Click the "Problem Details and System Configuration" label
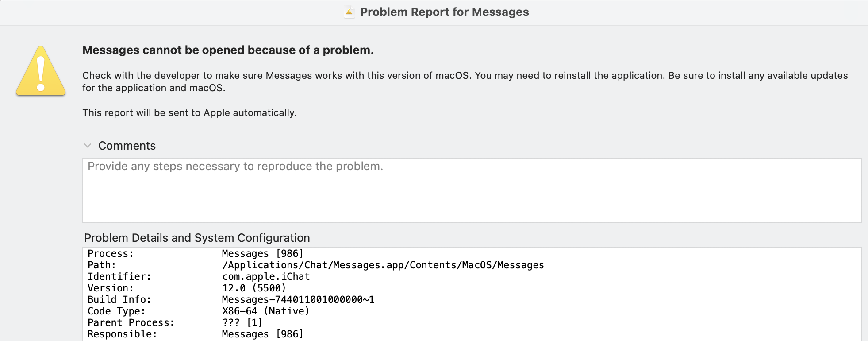Image resolution: width=868 pixels, height=341 pixels. click(197, 238)
